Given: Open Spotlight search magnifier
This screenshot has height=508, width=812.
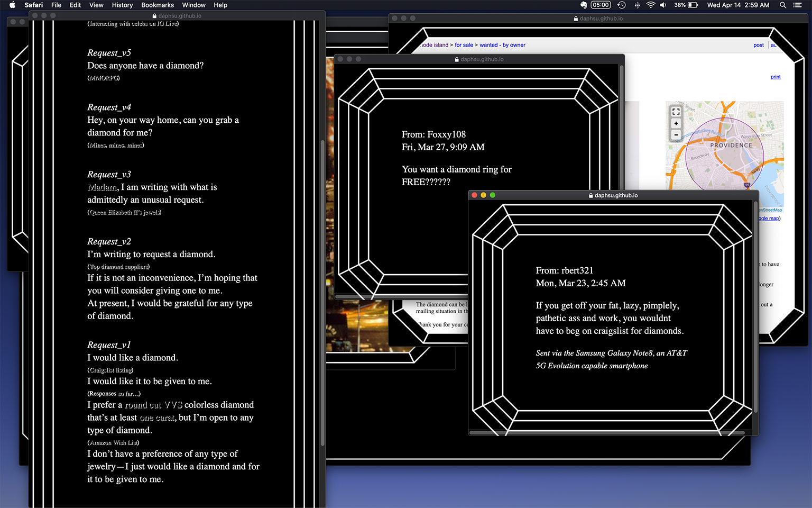Looking at the screenshot, I should point(783,5).
